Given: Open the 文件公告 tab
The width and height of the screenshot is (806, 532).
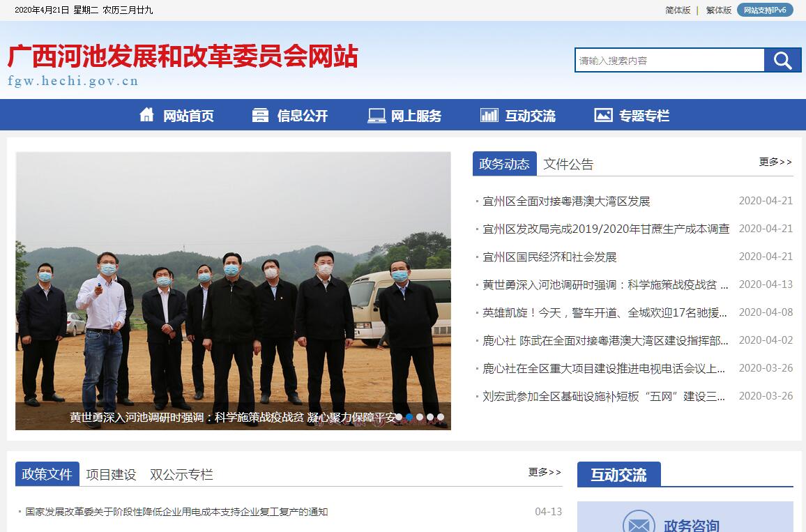Looking at the screenshot, I should [568, 164].
